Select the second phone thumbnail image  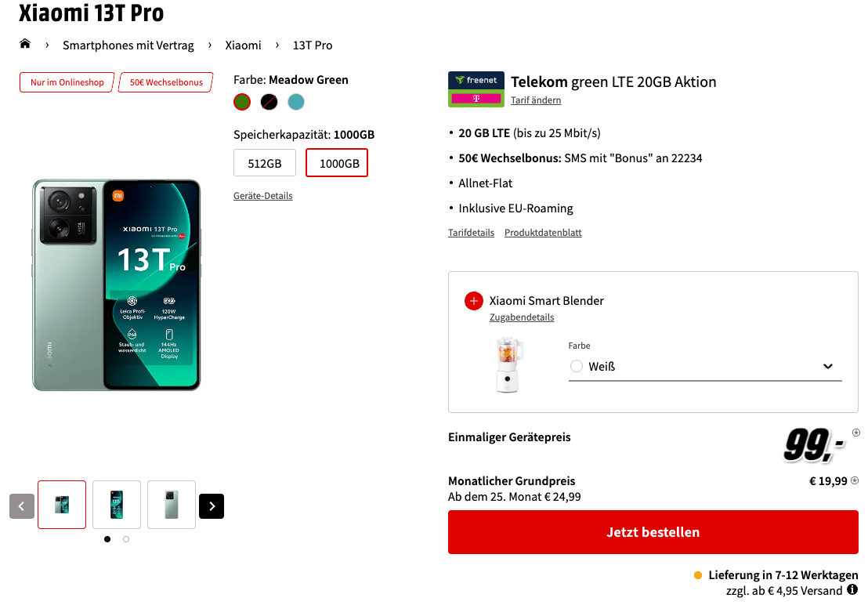coord(116,505)
